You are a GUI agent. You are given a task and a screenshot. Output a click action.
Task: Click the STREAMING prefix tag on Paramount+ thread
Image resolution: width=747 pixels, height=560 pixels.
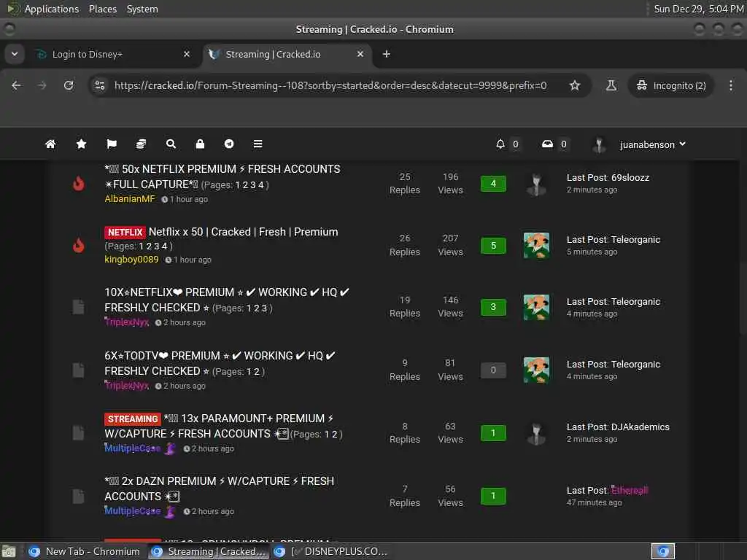(133, 419)
